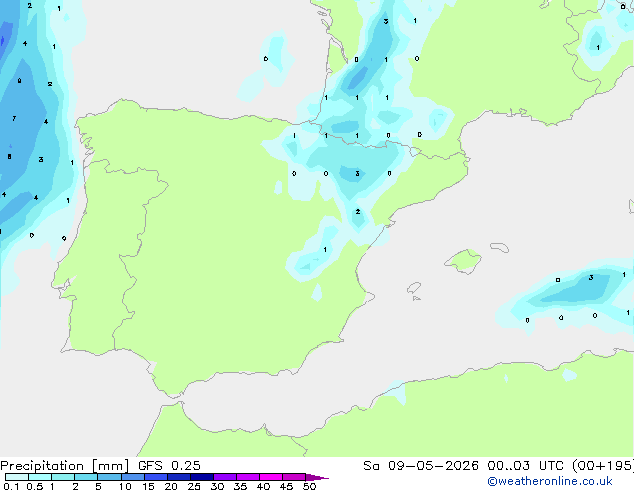Pick the dark navy swatch between 25 and 30
The image size is (634, 490).
pyautogui.click(x=201, y=477)
